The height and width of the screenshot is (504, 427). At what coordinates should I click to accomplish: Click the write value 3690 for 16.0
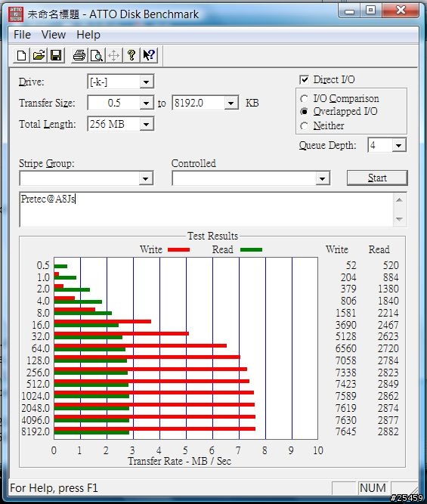pos(345,325)
